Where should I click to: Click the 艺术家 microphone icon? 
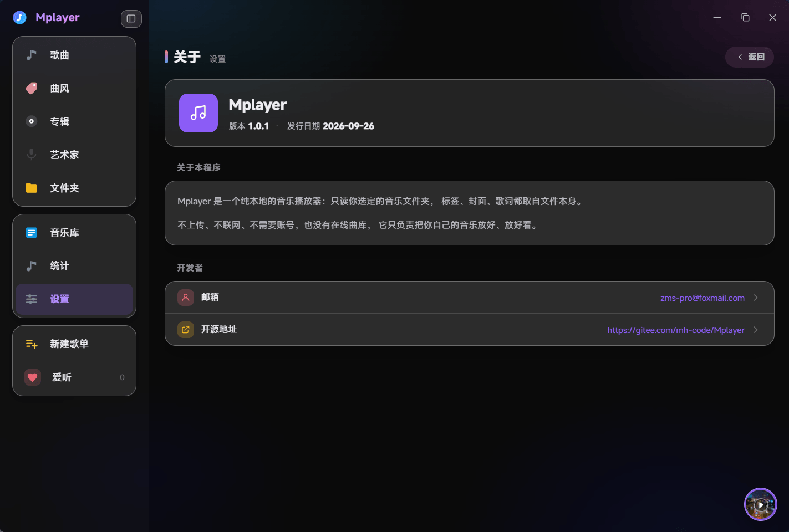[32, 155]
